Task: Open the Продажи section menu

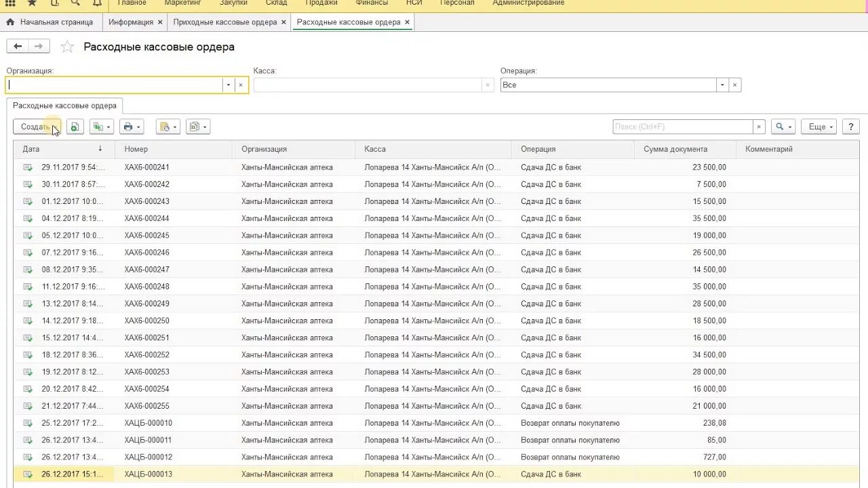Action: pyautogui.click(x=321, y=3)
